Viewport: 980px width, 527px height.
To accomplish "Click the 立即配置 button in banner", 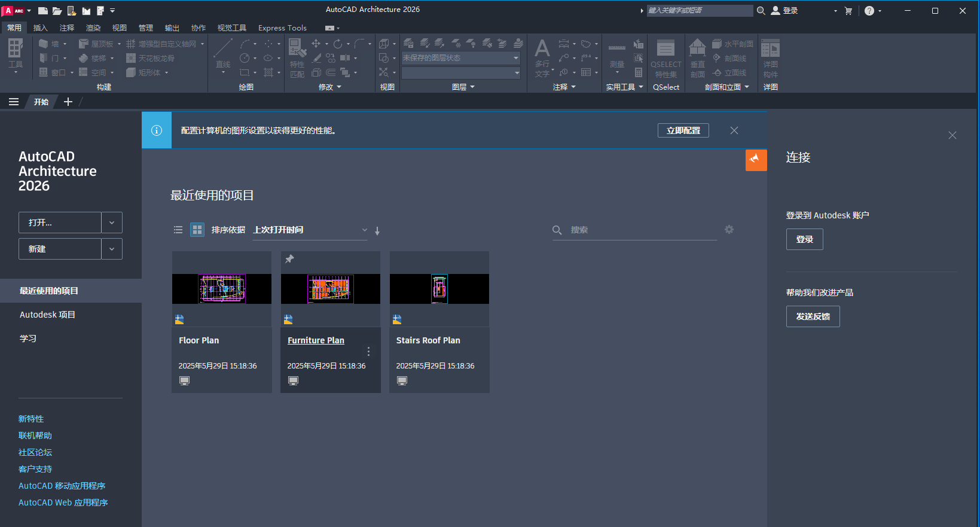I will point(683,130).
